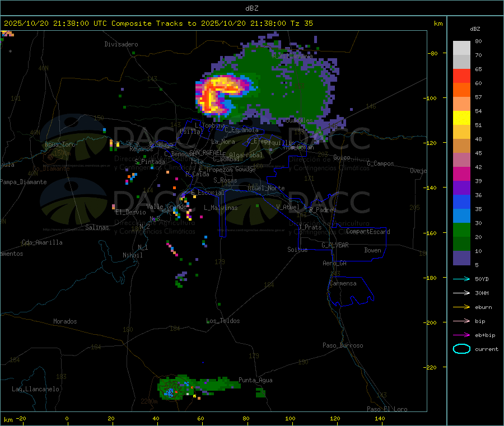Click the Nihuil place label
Viewport: 504px width, 426px height.
pos(133,255)
